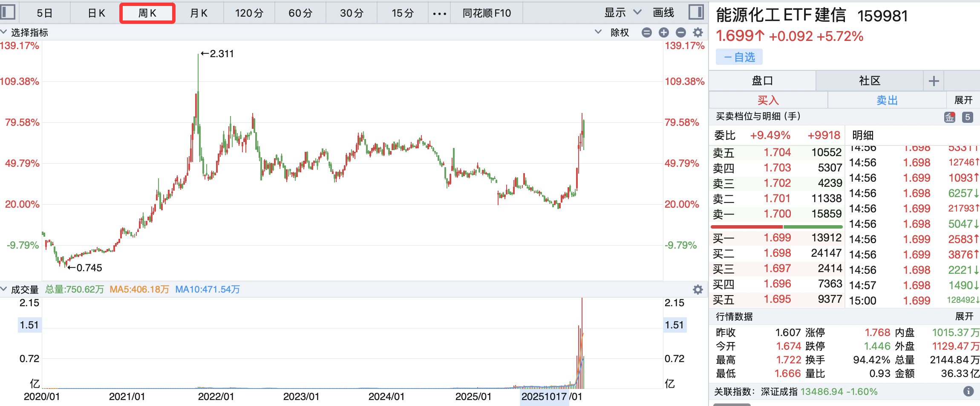Click the blue 卖出 button
Screen dimensions: 980x406
coord(887,100)
